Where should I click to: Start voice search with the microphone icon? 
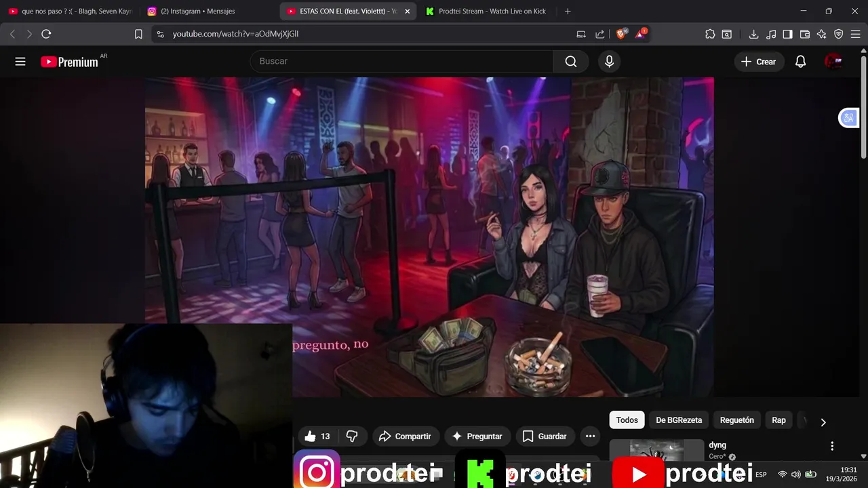coord(609,62)
